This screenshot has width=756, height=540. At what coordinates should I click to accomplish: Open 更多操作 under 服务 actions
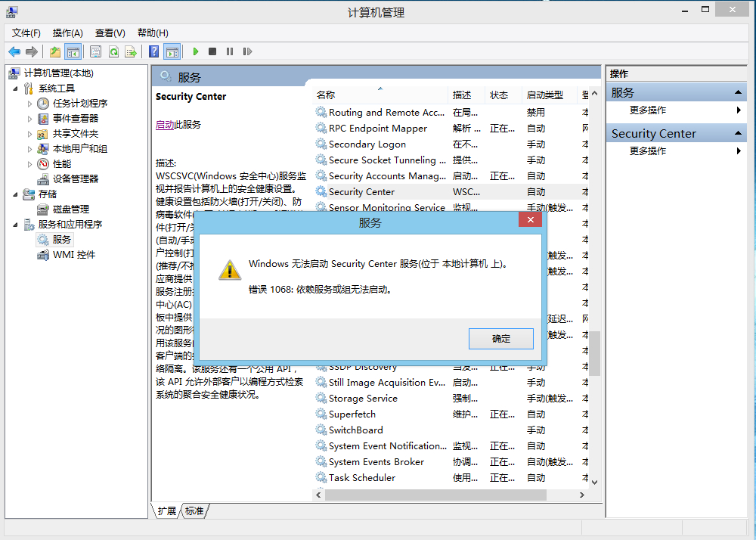[x=677, y=110]
